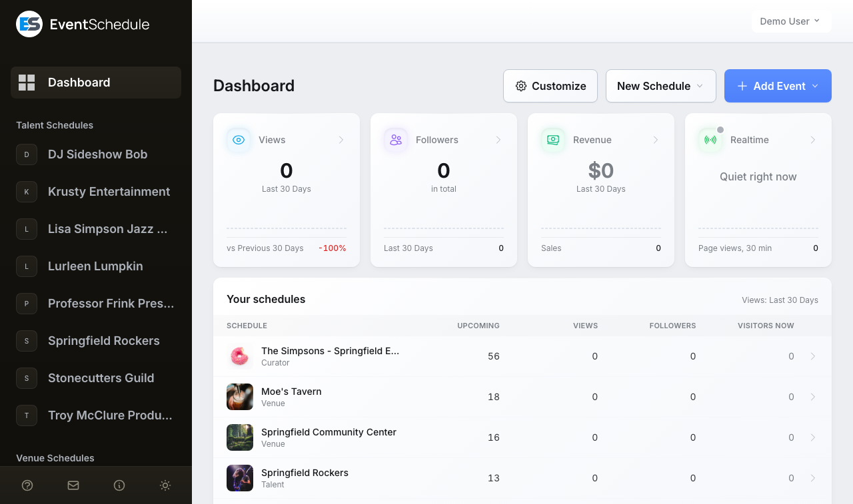Expand the Add Event dropdown arrow
This screenshot has height=504, width=853.
point(814,86)
